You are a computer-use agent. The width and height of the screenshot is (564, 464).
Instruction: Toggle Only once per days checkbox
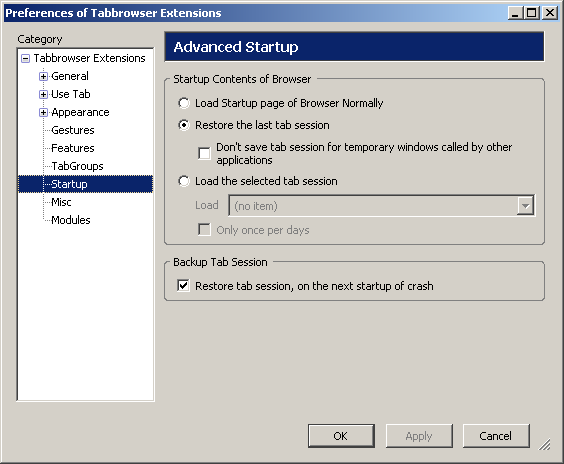[x=204, y=229]
